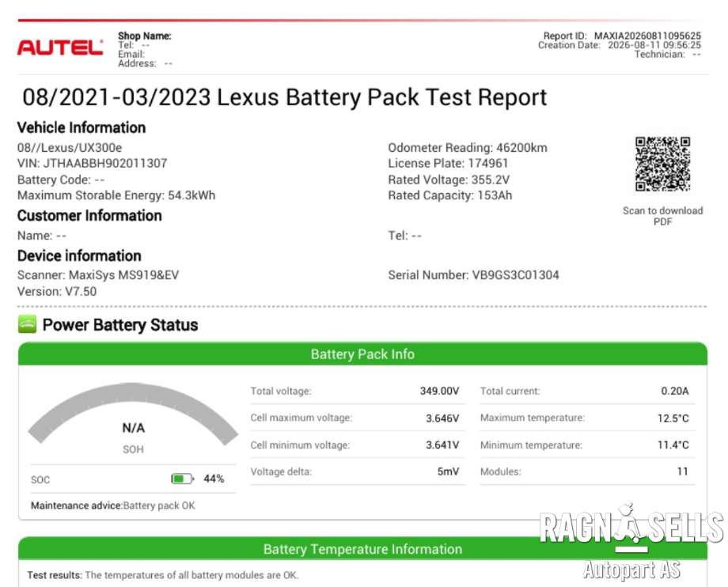Click the green Power Battery Status icon
This screenshot has width=728, height=587.
tap(28, 324)
